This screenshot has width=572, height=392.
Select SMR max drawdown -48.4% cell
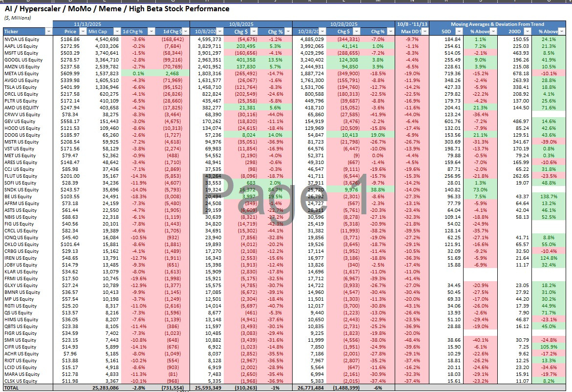click(412, 340)
